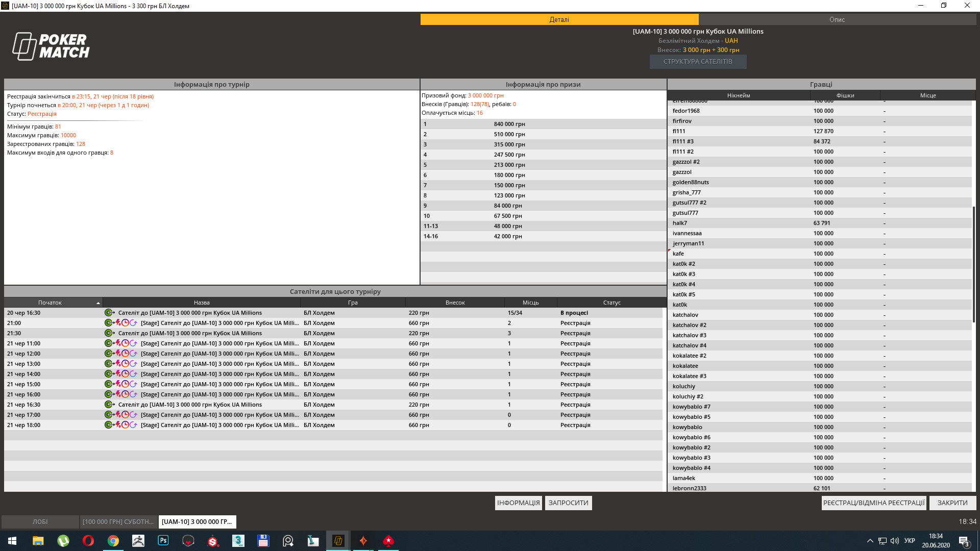Select player kat0k #5 row
This screenshot has width=980, height=551.
(820, 294)
